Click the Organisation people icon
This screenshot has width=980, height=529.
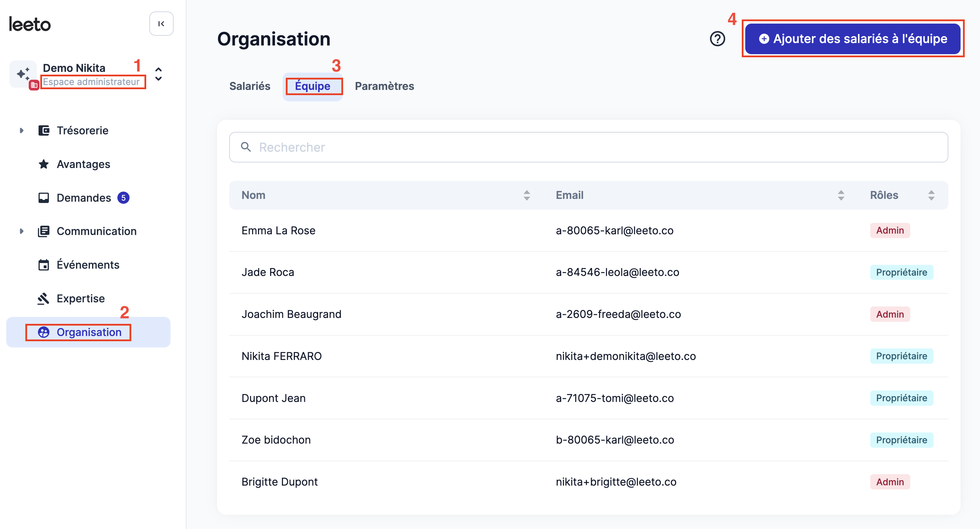[44, 333]
